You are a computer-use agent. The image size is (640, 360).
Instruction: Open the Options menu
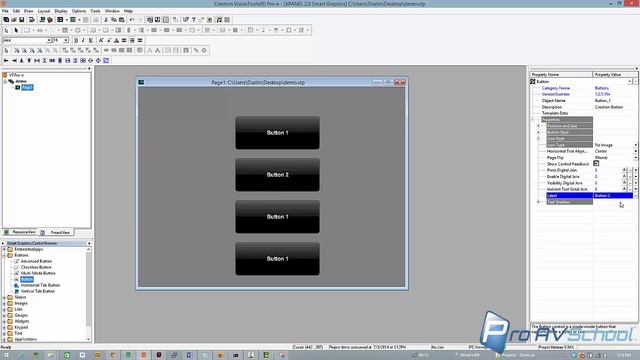[79, 11]
